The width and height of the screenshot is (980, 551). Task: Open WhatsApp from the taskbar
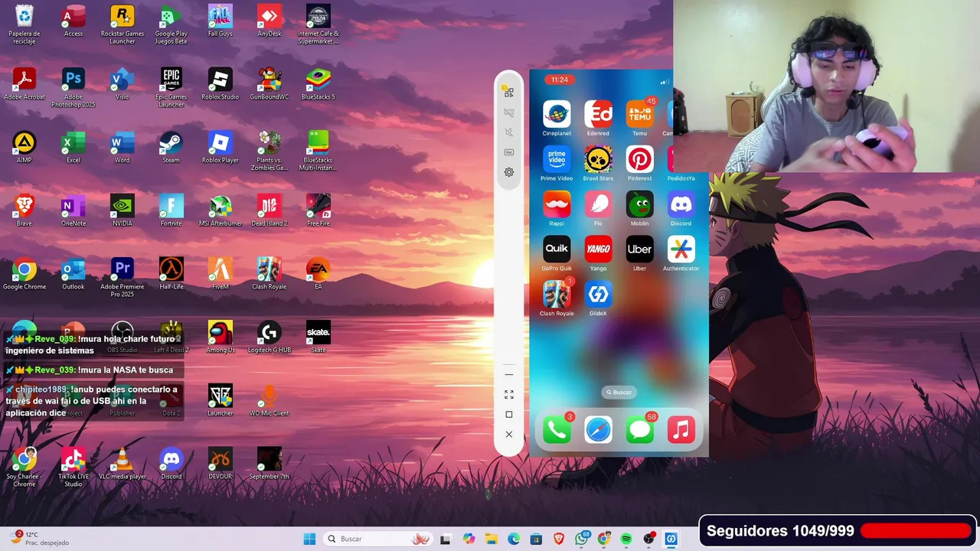pos(581,539)
